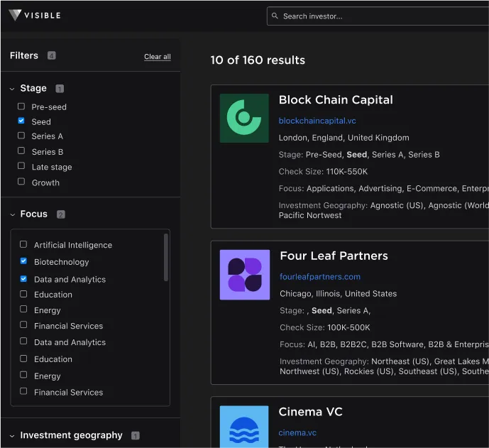Click Clear all filters link

tap(158, 57)
